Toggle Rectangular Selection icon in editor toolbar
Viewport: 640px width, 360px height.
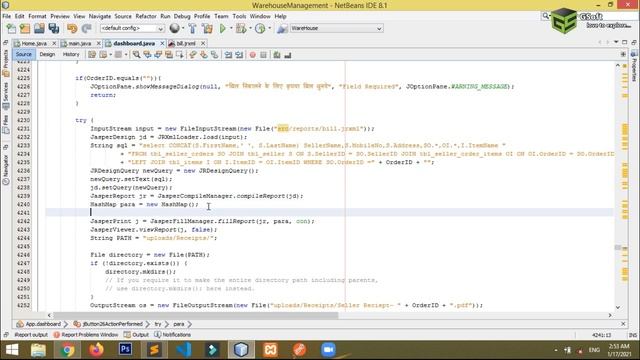coord(179,55)
